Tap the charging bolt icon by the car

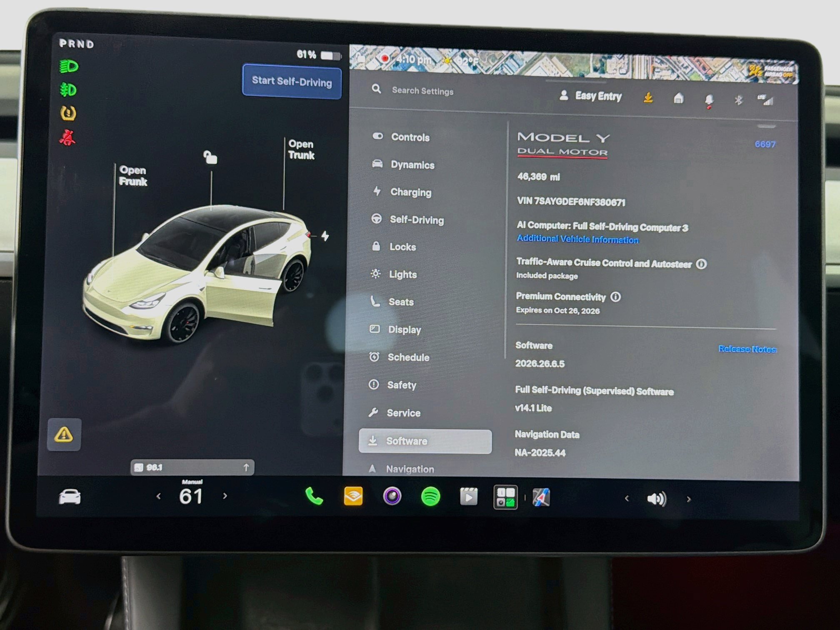(325, 236)
